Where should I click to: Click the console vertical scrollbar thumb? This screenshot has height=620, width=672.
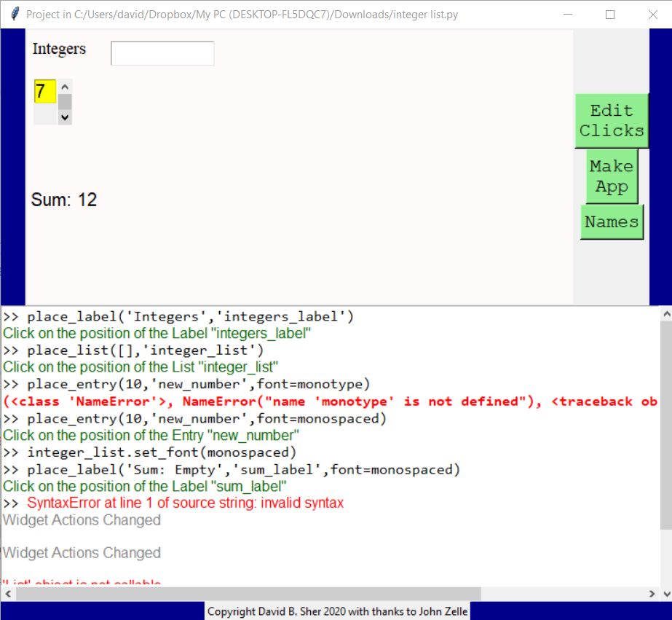(x=666, y=425)
